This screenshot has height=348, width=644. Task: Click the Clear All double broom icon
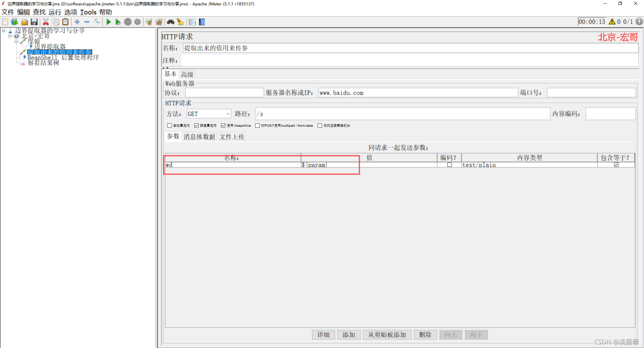(159, 22)
